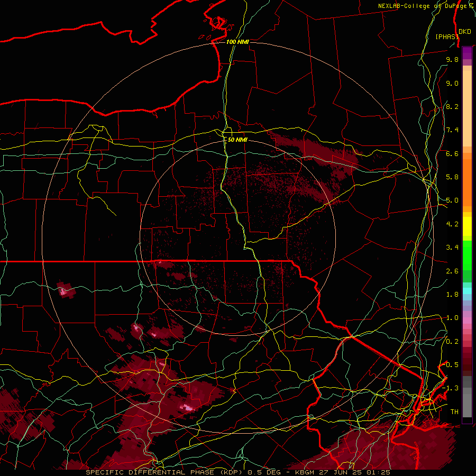Click the -1.3 scale value
Screen dimensions: 476x476
[450, 388]
